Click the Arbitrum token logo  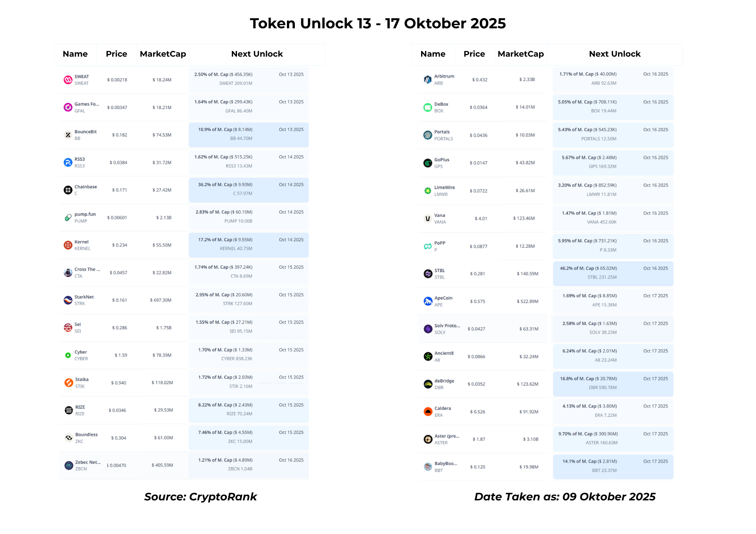[x=428, y=79]
